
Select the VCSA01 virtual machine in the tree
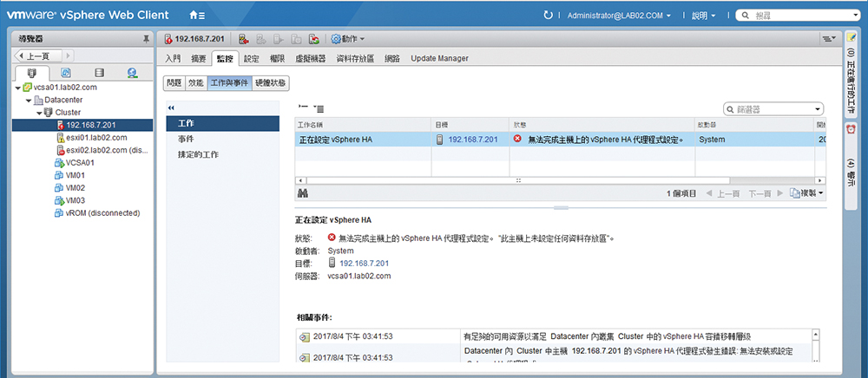(x=80, y=163)
